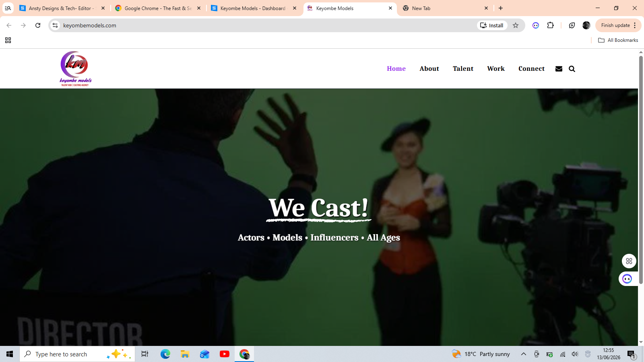
Task: Open the performance icon next to profile
Action: [572, 25]
